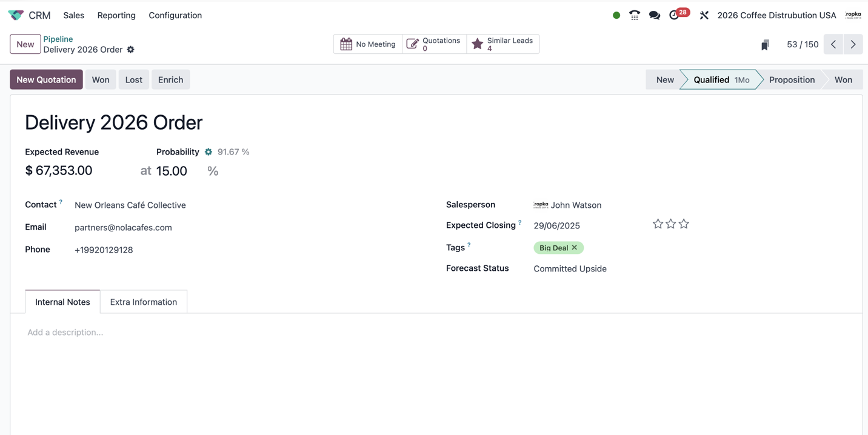
Task: Open the user avatar menu
Action: (853, 15)
